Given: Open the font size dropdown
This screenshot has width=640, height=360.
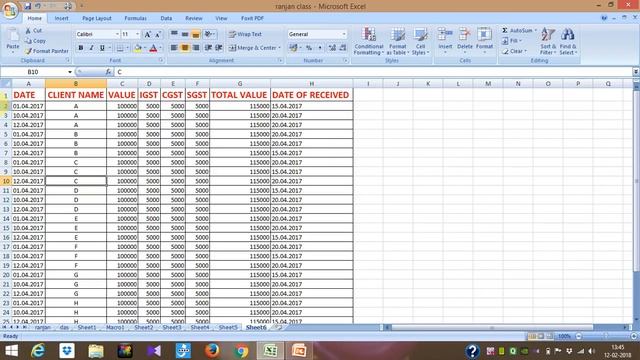Looking at the screenshot, I should coord(138,34).
